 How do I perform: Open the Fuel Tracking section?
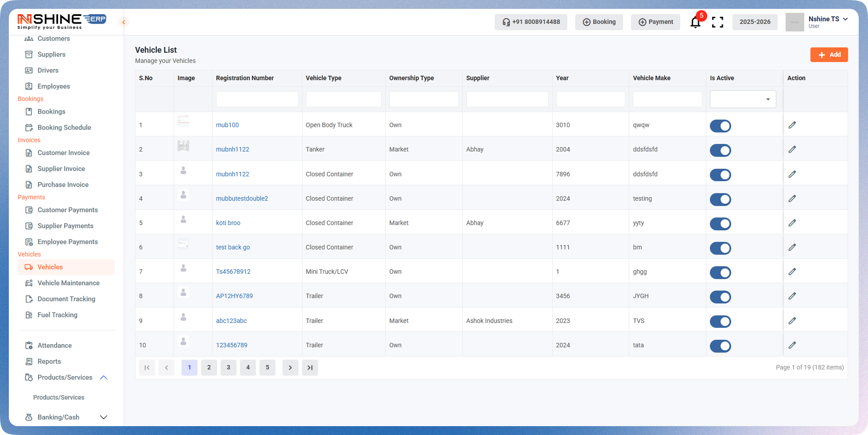tap(56, 315)
